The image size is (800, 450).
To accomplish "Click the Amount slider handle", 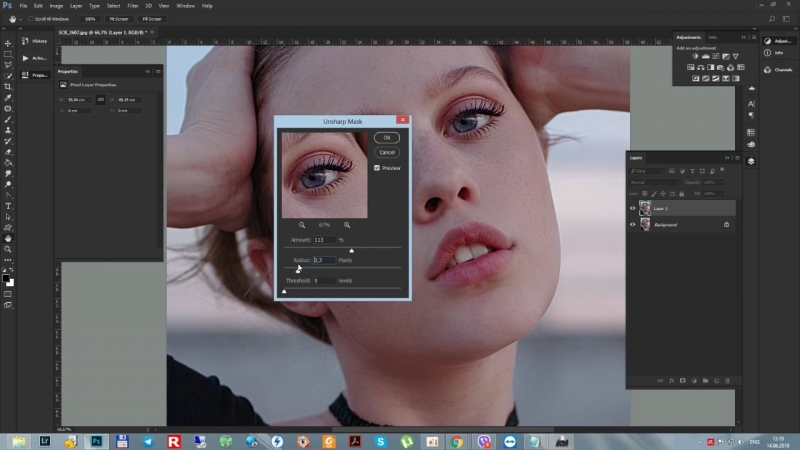I will point(351,250).
